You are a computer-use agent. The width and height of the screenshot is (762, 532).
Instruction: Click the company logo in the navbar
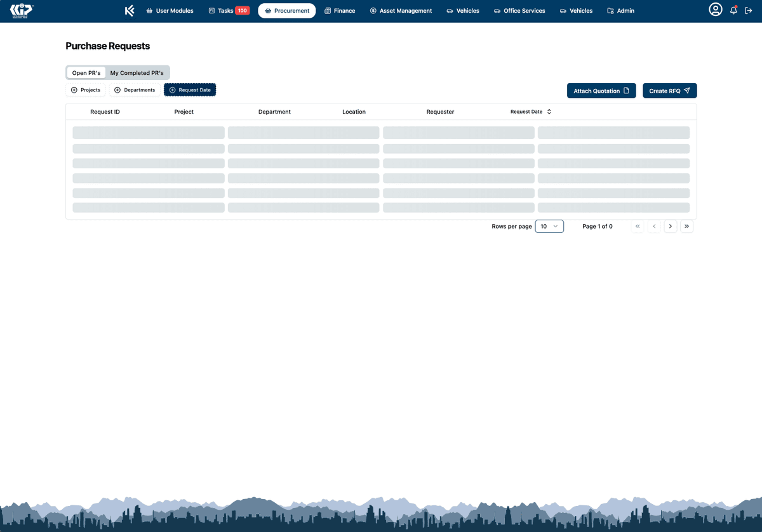pos(21,10)
